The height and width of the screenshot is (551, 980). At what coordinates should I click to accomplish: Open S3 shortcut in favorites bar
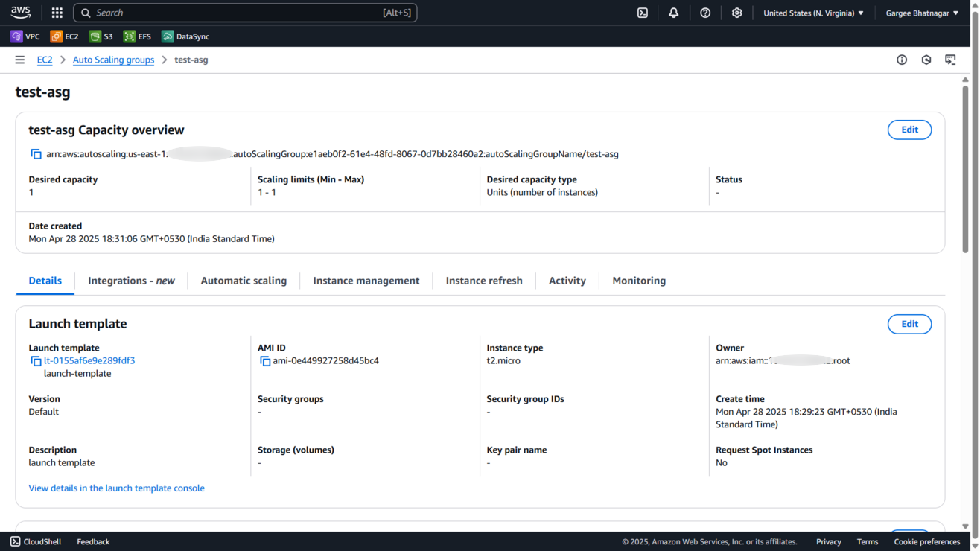(101, 36)
